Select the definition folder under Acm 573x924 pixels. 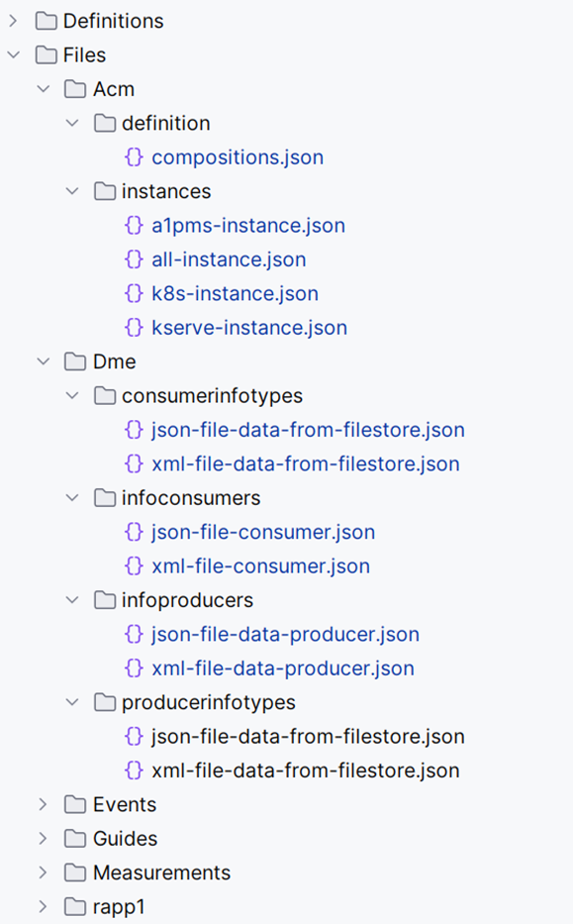169,123
